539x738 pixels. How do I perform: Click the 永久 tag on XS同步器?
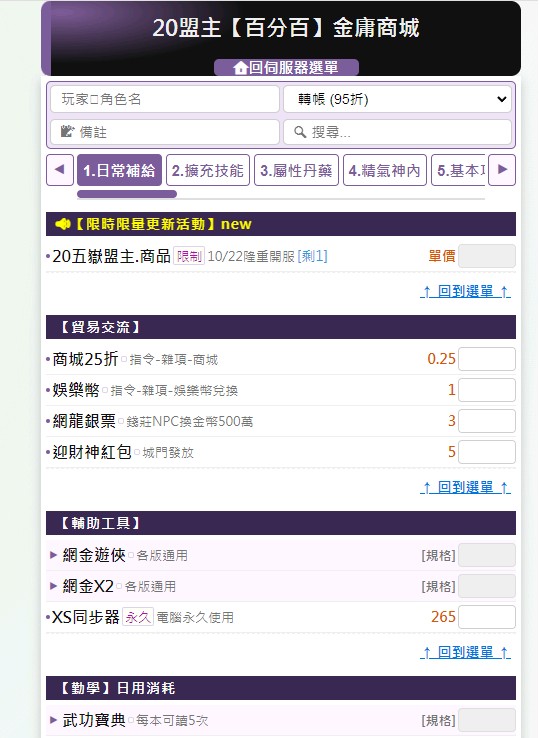(138, 617)
